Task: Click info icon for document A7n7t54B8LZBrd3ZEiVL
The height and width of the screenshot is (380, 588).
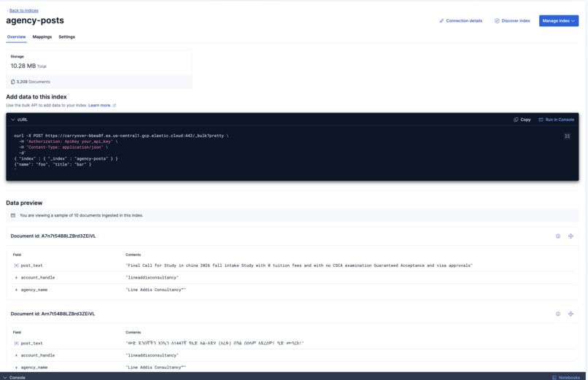Action: 558,236
